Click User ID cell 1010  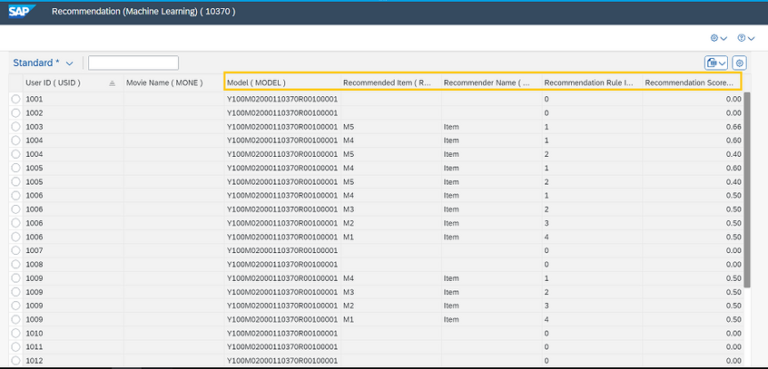34,333
